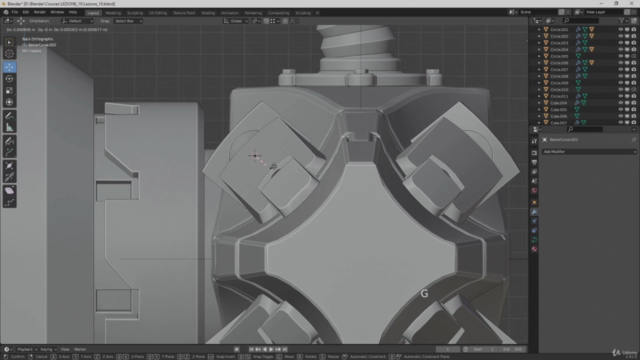Viewport: 640px width, 360px height.
Task: Click the pin icon in properties header
Action: point(633,140)
